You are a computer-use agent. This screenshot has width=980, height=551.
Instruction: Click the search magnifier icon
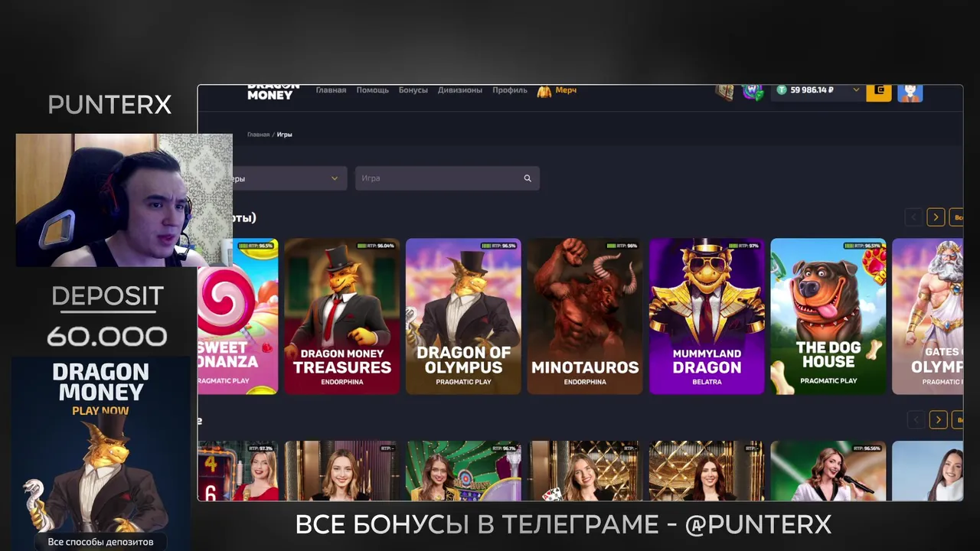point(528,178)
